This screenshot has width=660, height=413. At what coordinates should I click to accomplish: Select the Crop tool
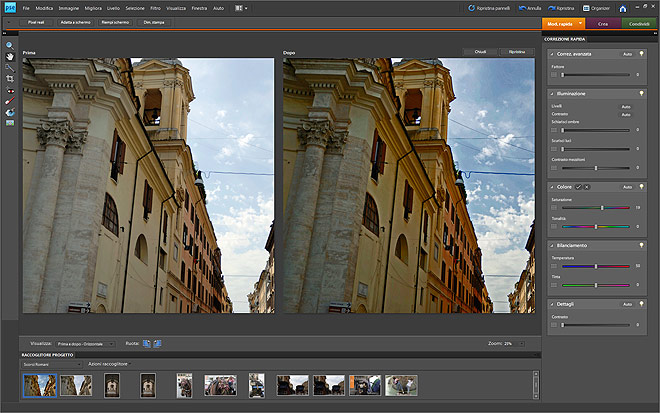[x=10, y=79]
